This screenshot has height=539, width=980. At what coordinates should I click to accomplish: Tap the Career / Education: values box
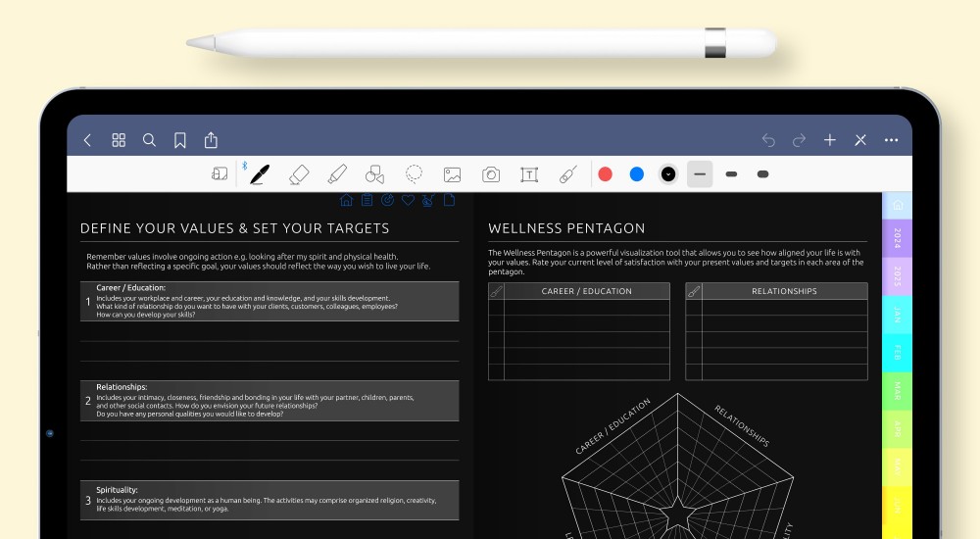(269, 302)
